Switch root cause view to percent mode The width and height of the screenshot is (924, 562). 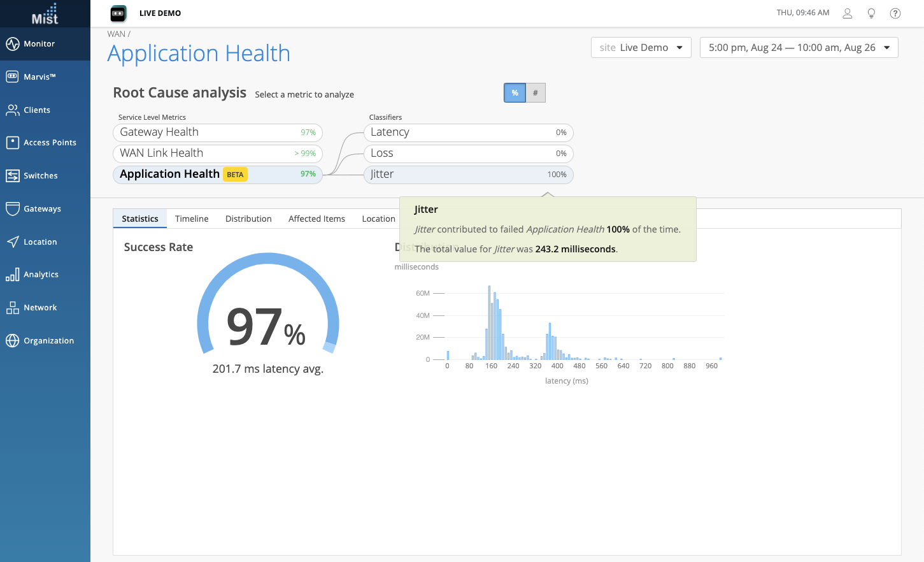click(x=515, y=93)
